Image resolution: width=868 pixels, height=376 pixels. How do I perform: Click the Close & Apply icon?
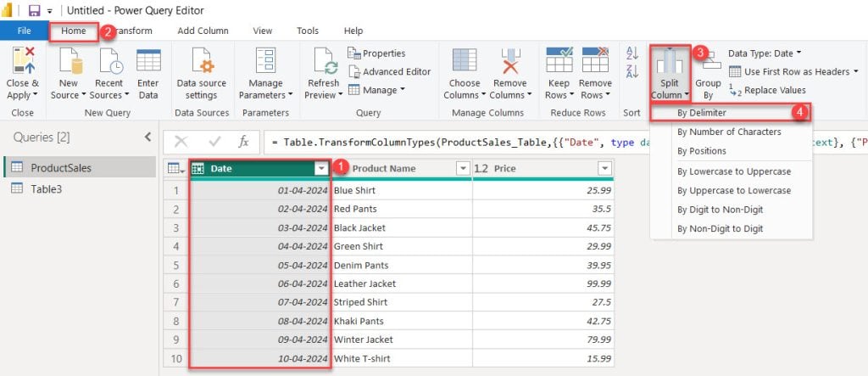[23, 60]
